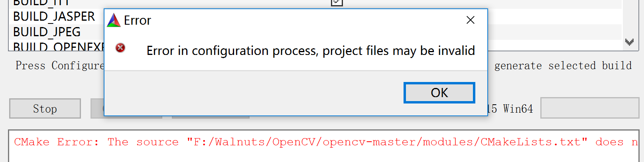Click the scroll-down chevron of the cache list

(x=630, y=42)
